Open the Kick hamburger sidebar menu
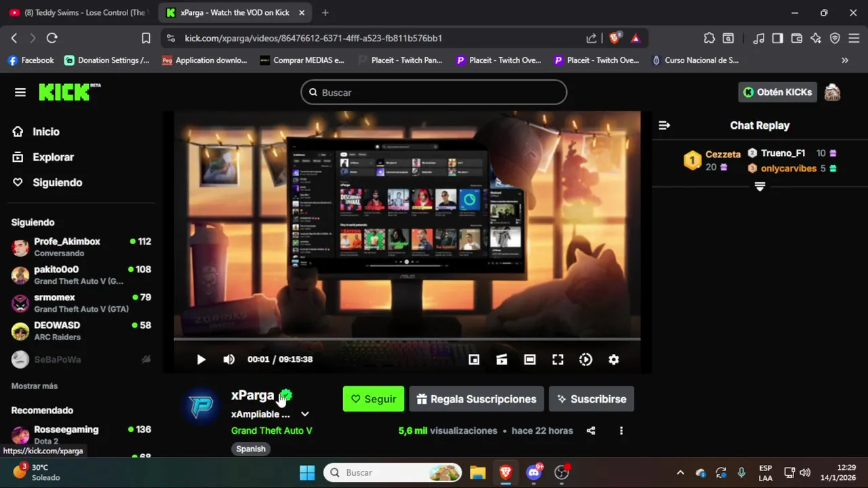868x488 pixels. coord(20,92)
